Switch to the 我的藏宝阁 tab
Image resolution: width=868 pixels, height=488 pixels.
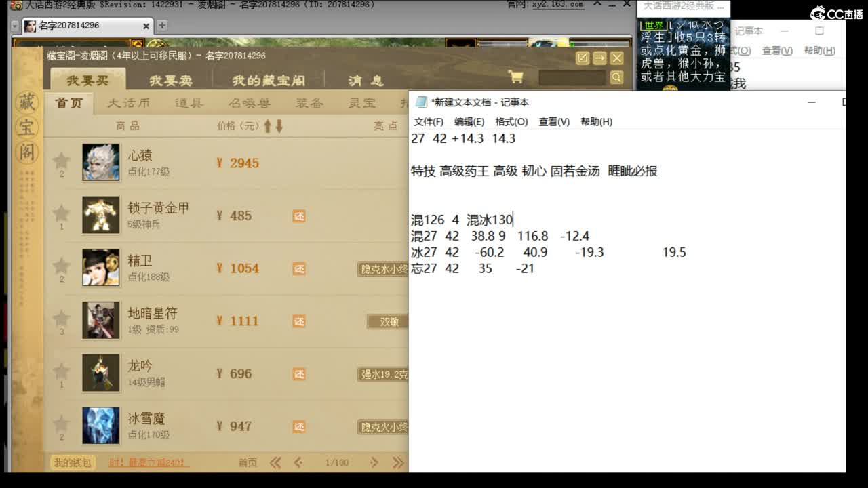[x=269, y=80]
